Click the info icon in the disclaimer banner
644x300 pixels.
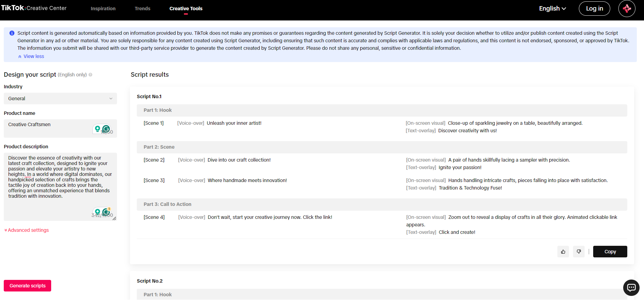(x=12, y=33)
